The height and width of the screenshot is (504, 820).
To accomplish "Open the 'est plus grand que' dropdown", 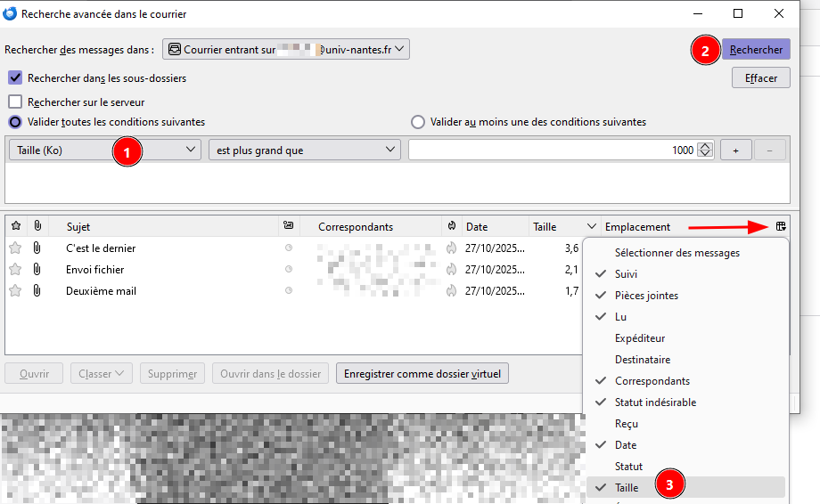I will [x=304, y=150].
